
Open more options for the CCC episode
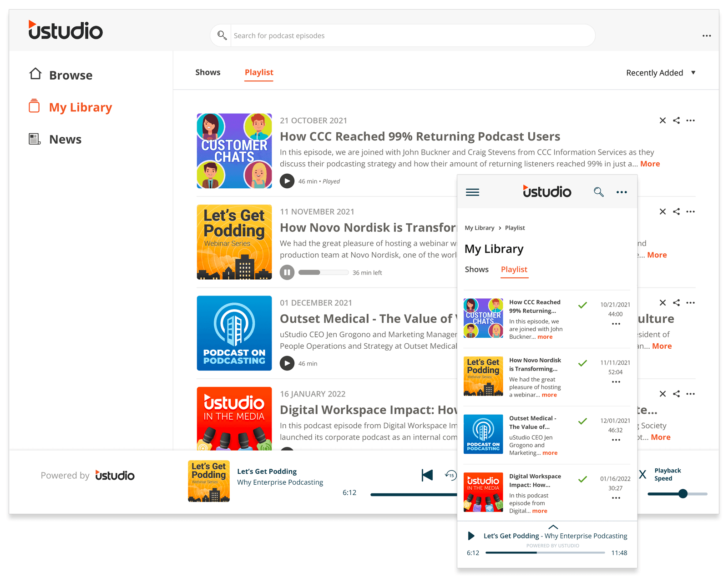tap(691, 120)
